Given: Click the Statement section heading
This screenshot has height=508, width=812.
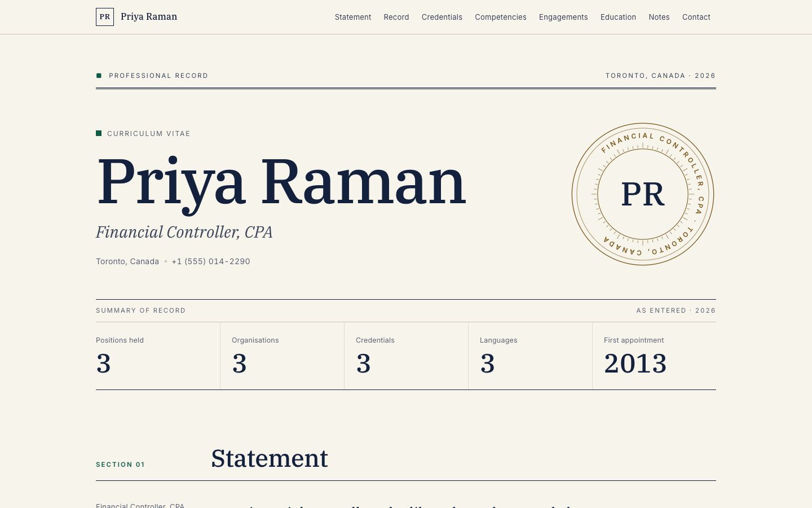Looking at the screenshot, I should point(270,458).
